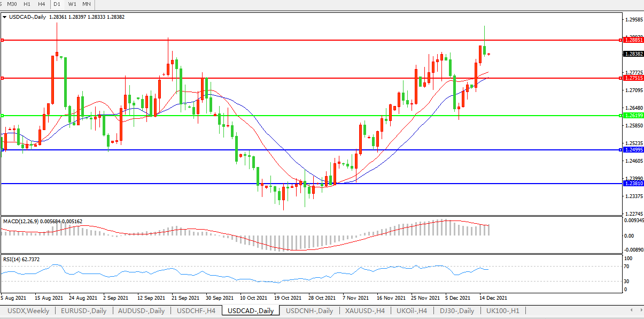
Task: Select the H1 timeframe button
Action: pyautogui.click(x=27, y=4)
